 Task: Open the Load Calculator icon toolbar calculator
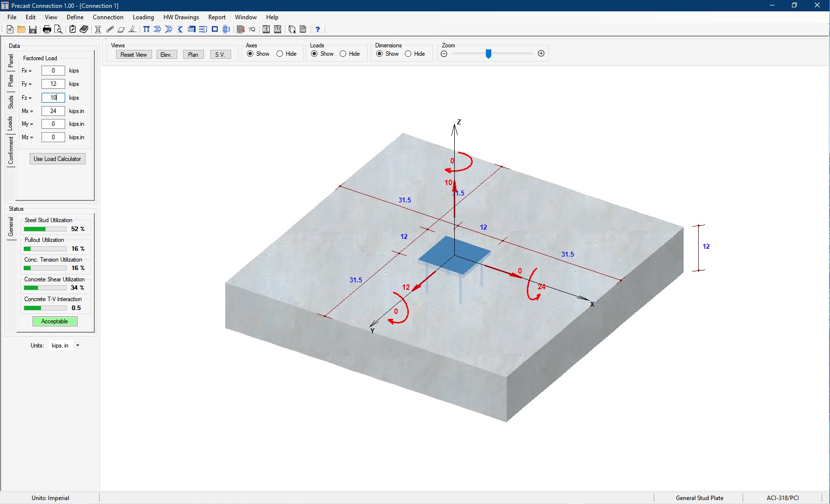click(241, 29)
